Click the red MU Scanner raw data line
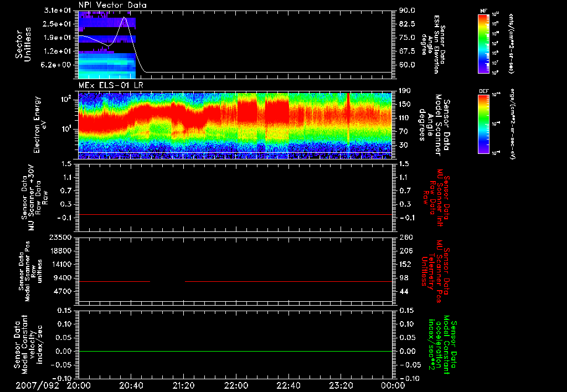 (235, 214)
